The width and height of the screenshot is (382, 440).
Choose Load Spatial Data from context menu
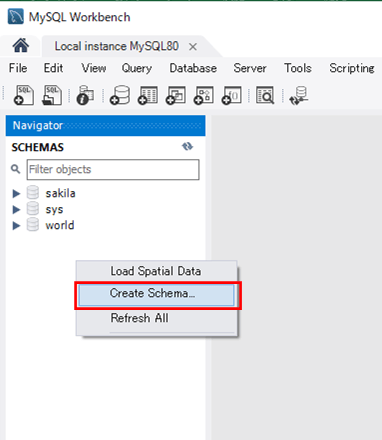tap(156, 271)
